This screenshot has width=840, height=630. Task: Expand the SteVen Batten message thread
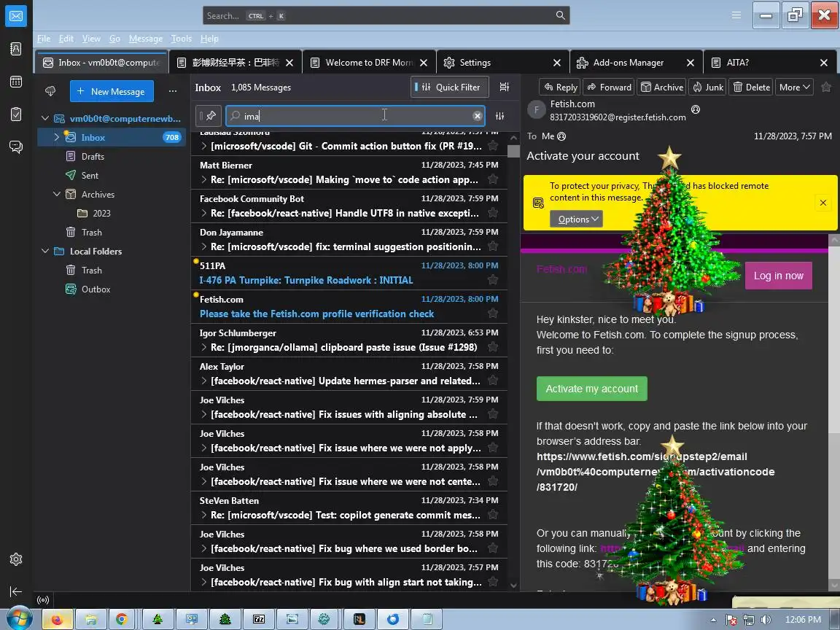click(x=203, y=515)
